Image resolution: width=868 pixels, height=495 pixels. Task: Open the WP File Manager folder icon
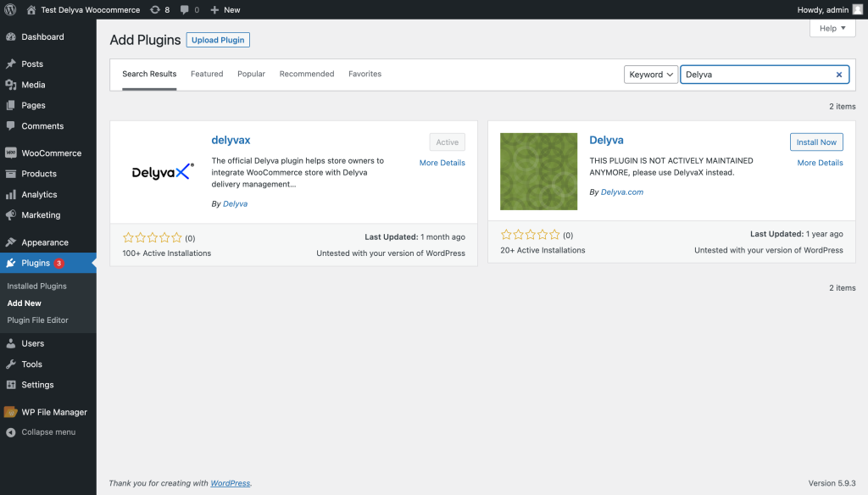pyautogui.click(x=10, y=412)
